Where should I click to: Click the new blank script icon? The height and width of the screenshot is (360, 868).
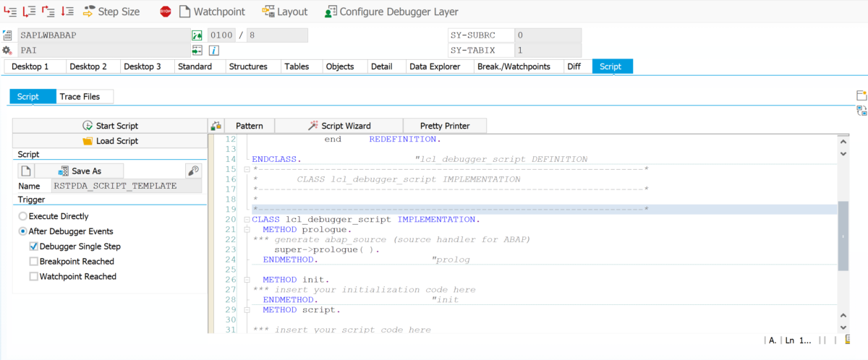[x=25, y=171]
